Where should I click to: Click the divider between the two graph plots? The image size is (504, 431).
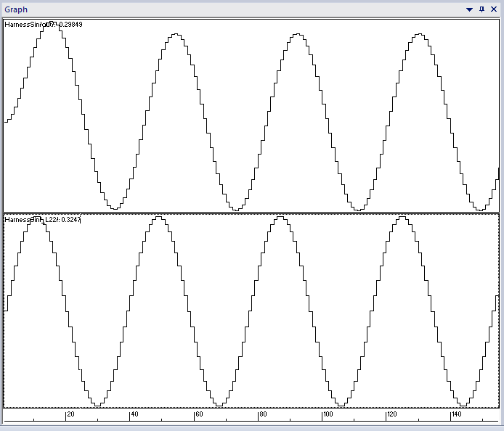tap(251, 213)
